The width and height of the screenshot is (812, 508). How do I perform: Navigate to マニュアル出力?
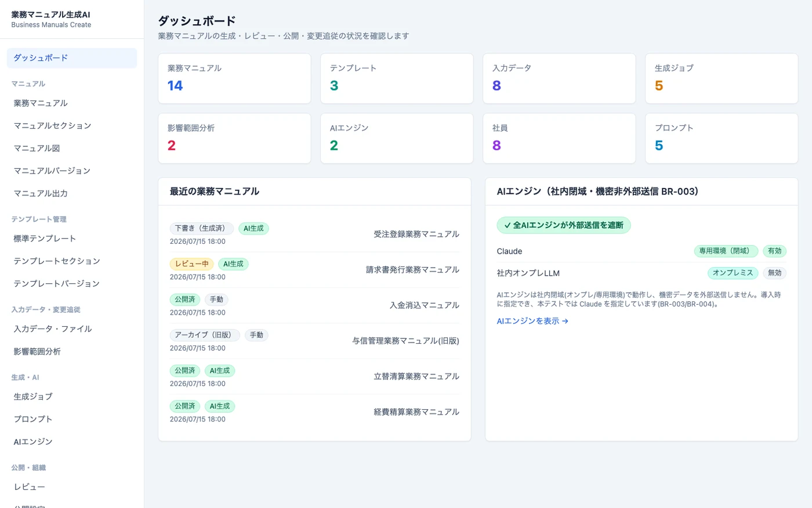click(72, 194)
